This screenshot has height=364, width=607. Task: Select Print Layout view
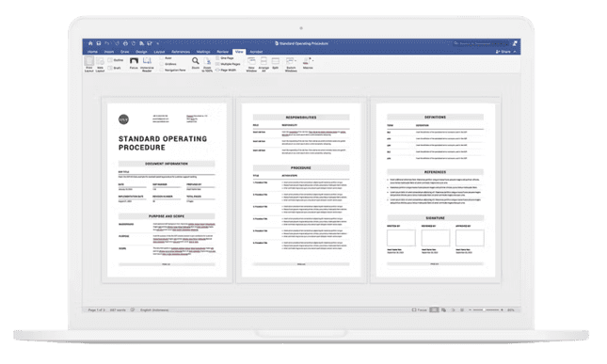[x=89, y=64]
